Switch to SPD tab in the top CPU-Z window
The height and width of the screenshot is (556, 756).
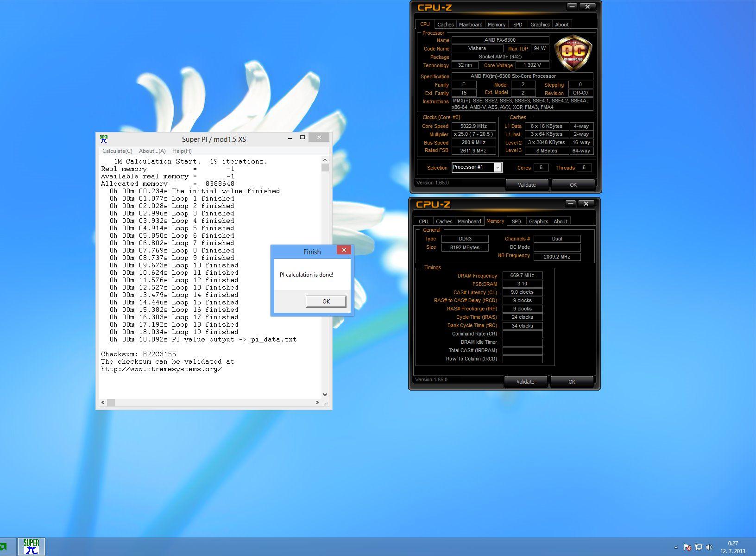518,25
